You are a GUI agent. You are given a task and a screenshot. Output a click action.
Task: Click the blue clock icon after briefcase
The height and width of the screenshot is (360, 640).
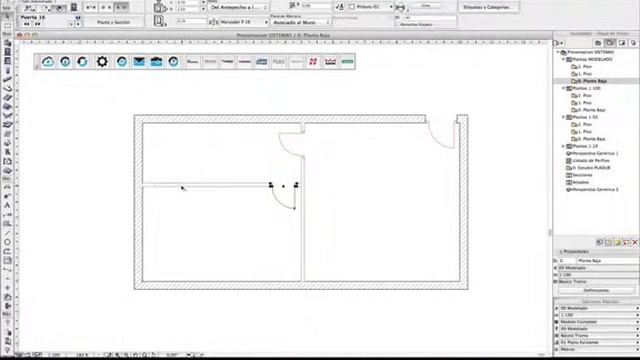pyautogui.click(x=173, y=62)
